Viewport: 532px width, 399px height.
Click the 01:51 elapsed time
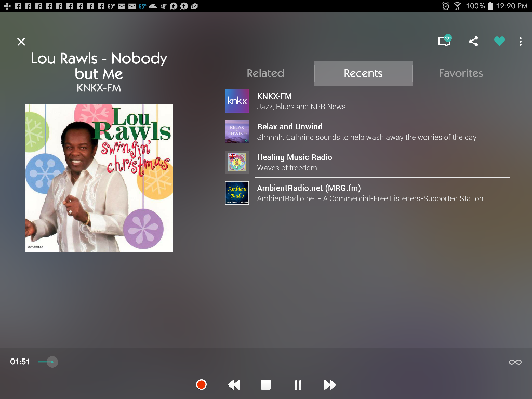coord(20,362)
